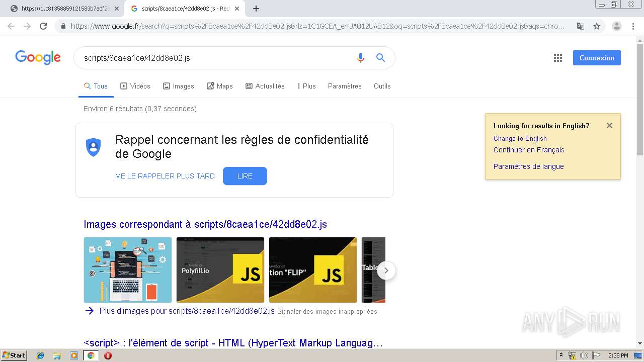This screenshot has width=644, height=362.
Task: Expand the Plus more menu
Action: coord(306,86)
